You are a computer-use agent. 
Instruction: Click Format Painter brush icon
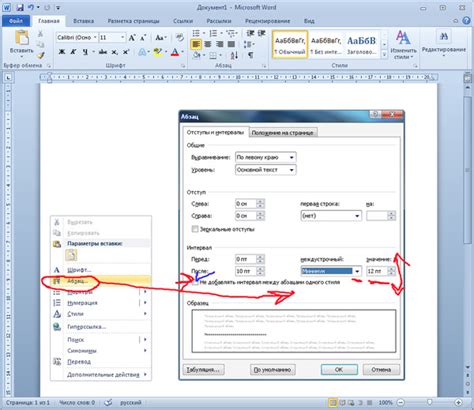[x=40, y=55]
